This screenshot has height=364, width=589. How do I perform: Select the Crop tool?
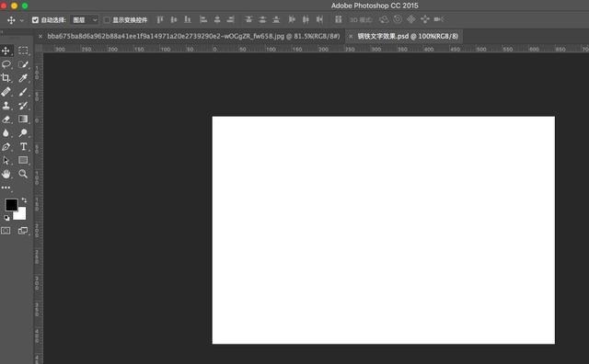point(6,78)
